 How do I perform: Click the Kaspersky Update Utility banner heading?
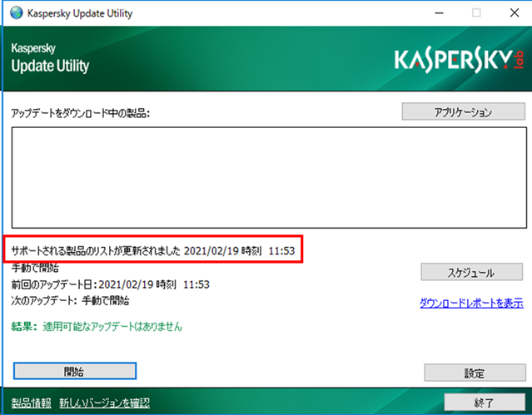[x=50, y=58]
